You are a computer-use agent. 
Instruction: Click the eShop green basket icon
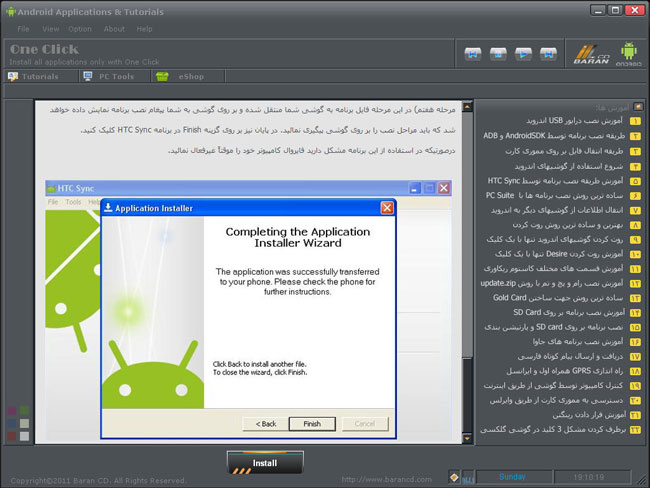click(162, 77)
